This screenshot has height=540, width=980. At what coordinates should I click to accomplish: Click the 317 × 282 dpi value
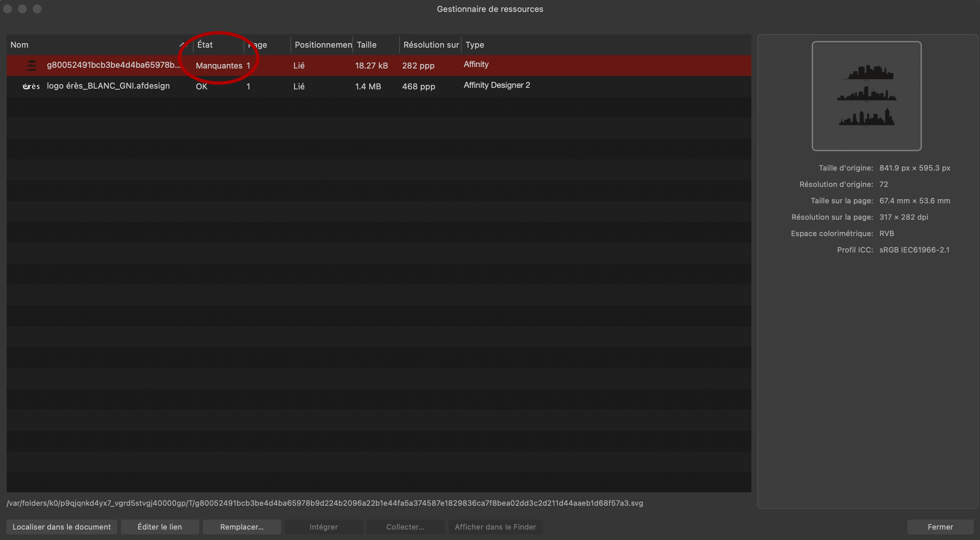coord(904,217)
